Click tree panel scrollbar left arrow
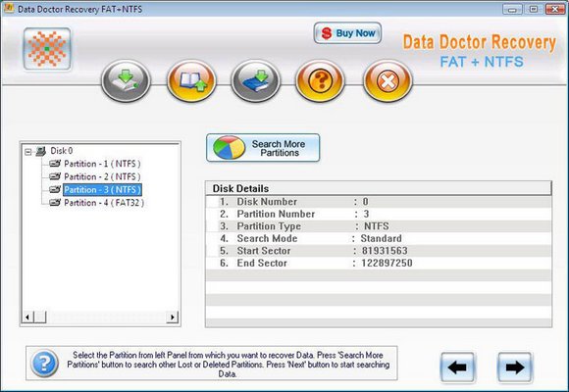The height and width of the screenshot is (392, 569). (27, 317)
